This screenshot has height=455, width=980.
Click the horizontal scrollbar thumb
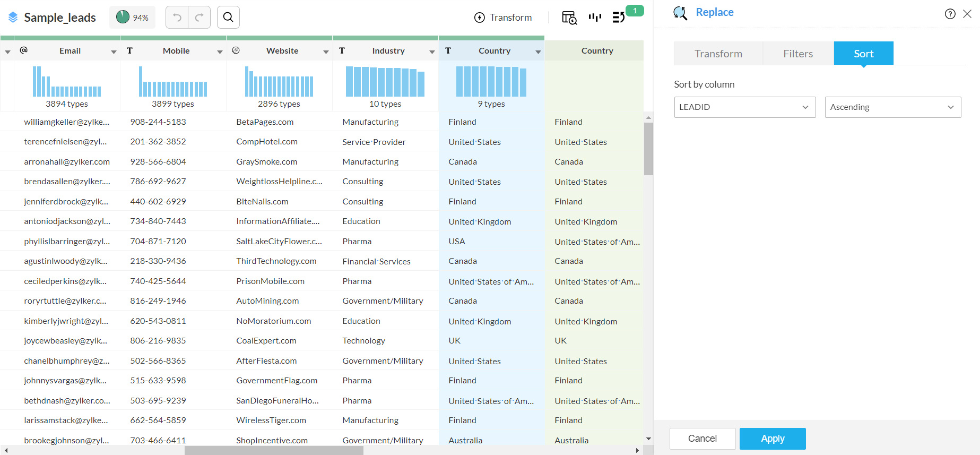274,451
